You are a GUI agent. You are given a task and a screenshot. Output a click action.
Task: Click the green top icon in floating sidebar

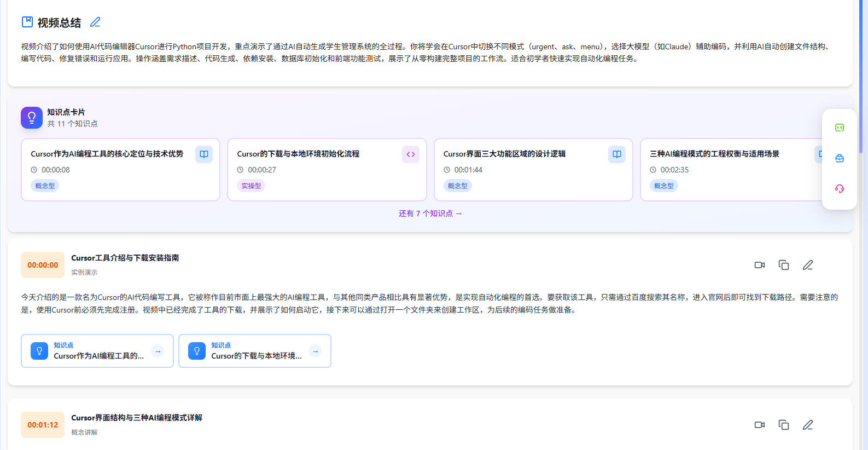[840, 128]
